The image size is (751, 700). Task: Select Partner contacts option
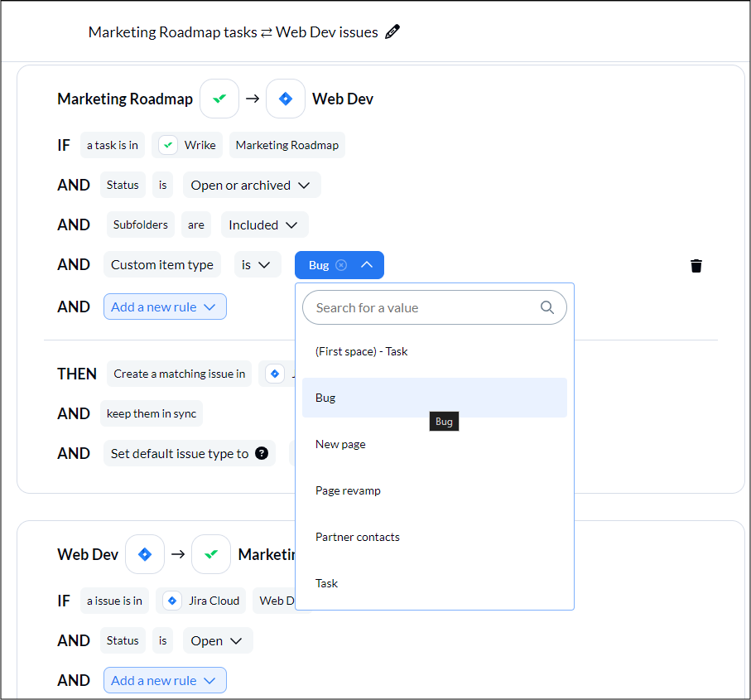click(x=435, y=537)
